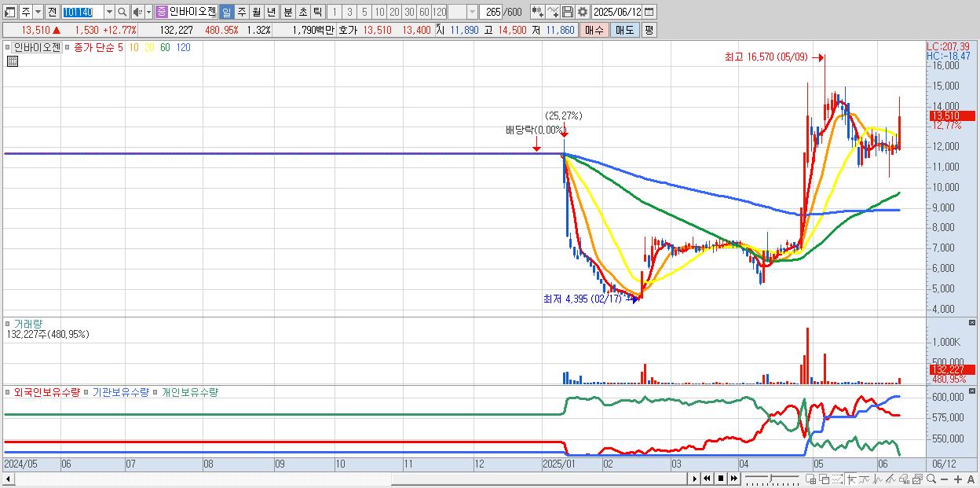
Task: Open the calendar picker icon
Action: (649, 12)
